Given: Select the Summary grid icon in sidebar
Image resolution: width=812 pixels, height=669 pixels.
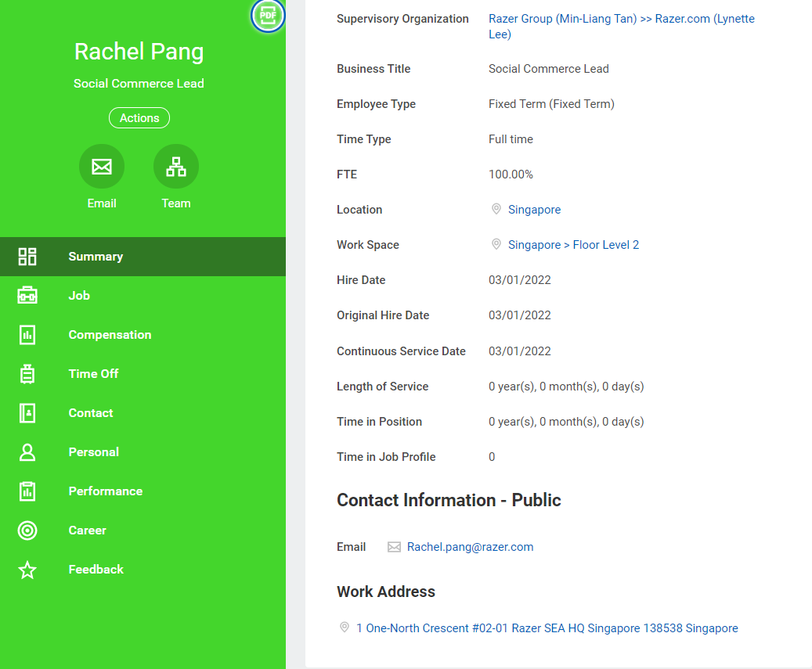Looking at the screenshot, I should pyautogui.click(x=27, y=257).
